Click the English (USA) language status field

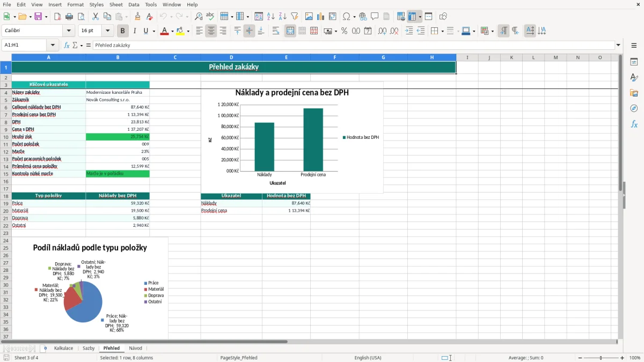tap(368, 358)
